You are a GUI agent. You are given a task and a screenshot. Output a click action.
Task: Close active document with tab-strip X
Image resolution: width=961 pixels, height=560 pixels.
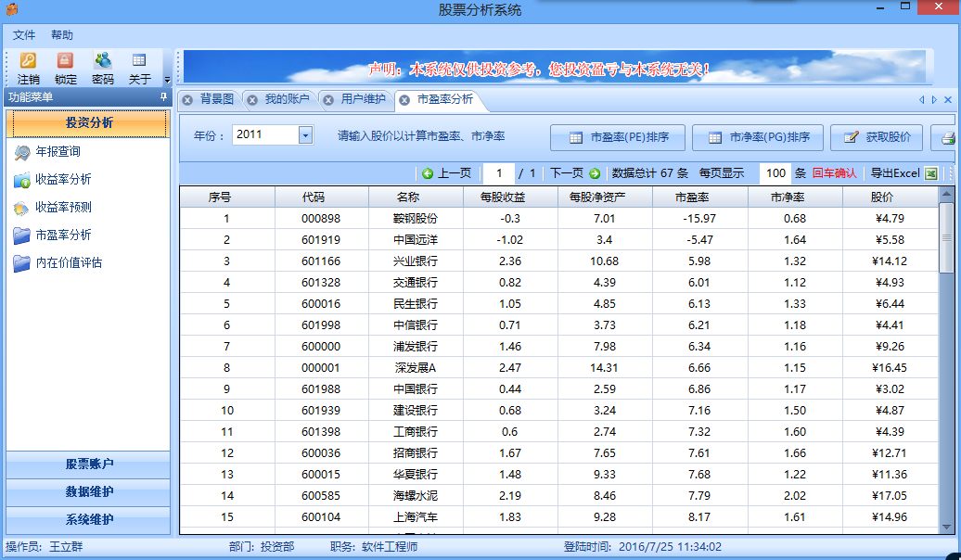click(x=948, y=100)
